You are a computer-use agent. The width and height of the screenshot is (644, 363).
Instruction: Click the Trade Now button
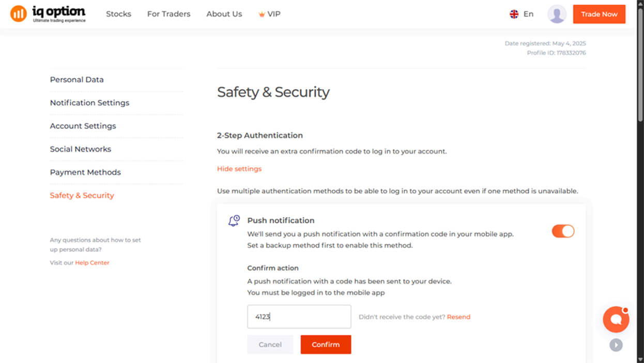tap(599, 14)
